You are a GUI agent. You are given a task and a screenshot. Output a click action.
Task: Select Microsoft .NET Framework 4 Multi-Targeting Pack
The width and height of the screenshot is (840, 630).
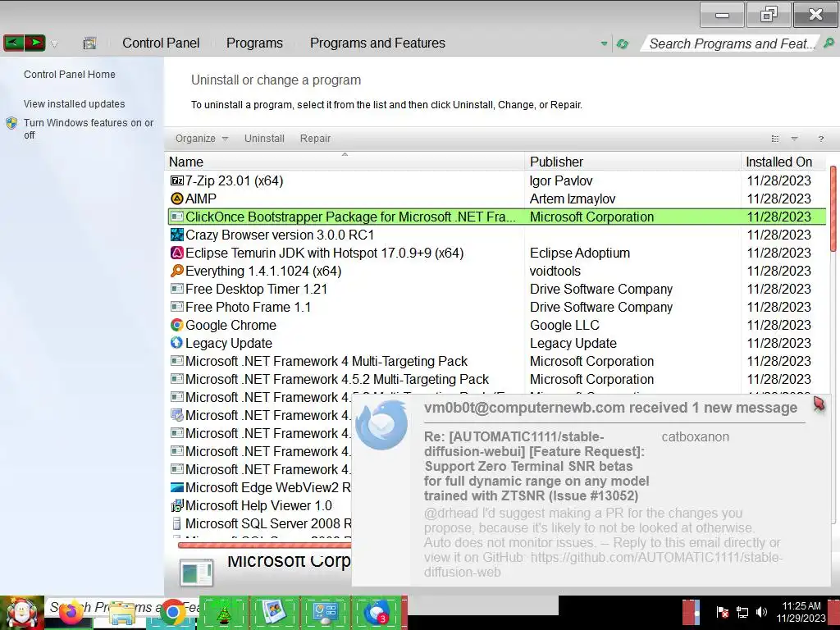[326, 362]
